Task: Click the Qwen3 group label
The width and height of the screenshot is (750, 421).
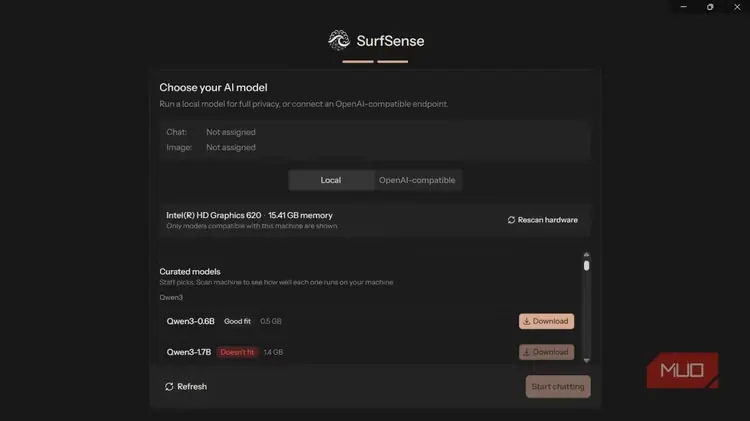Action: click(171, 297)
